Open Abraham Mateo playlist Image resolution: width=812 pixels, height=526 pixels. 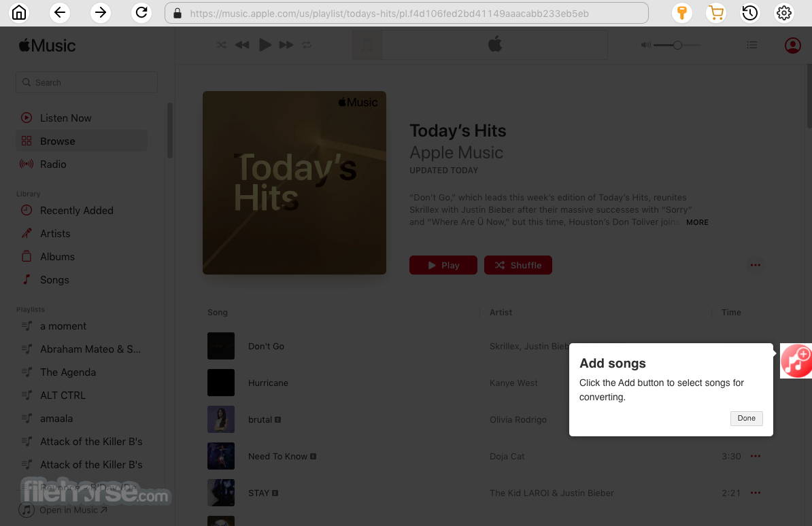pos(90,349)
